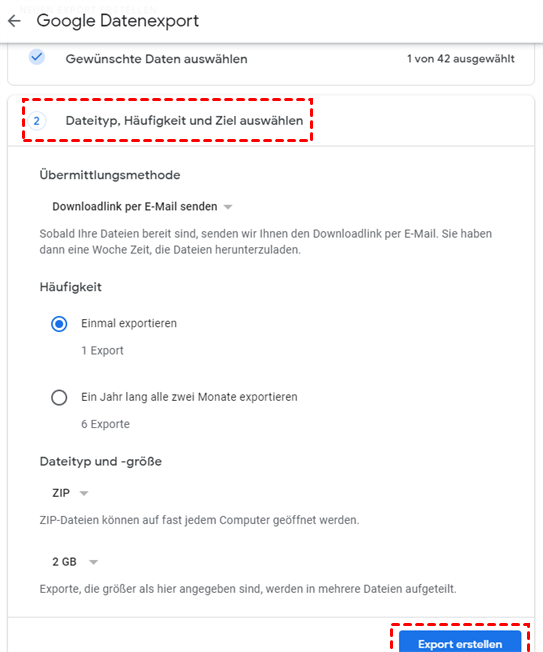543x652 pixels.
Task: Click the blue checkmark step icon
Action: point(37,57)
